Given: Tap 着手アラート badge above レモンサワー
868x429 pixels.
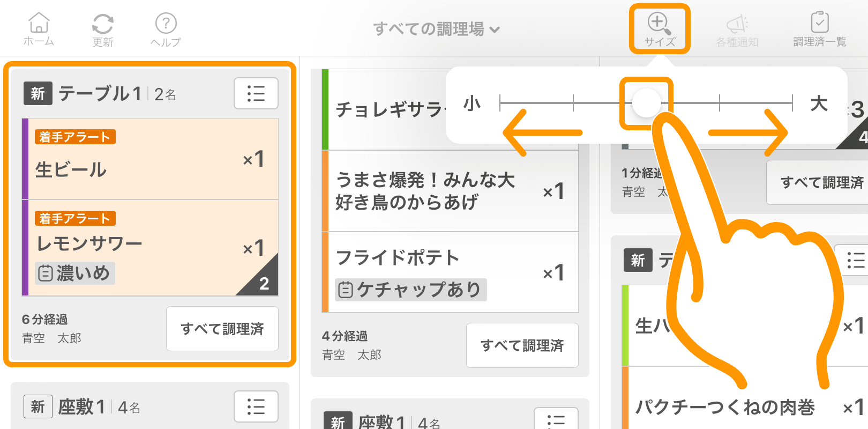Looking at the screenshot, I should pos(75,218).
